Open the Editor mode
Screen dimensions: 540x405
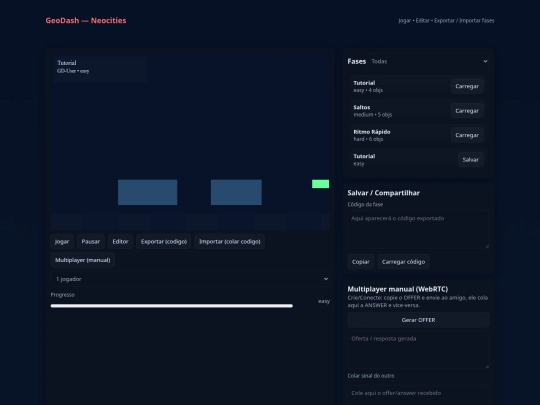pos(120,241)
